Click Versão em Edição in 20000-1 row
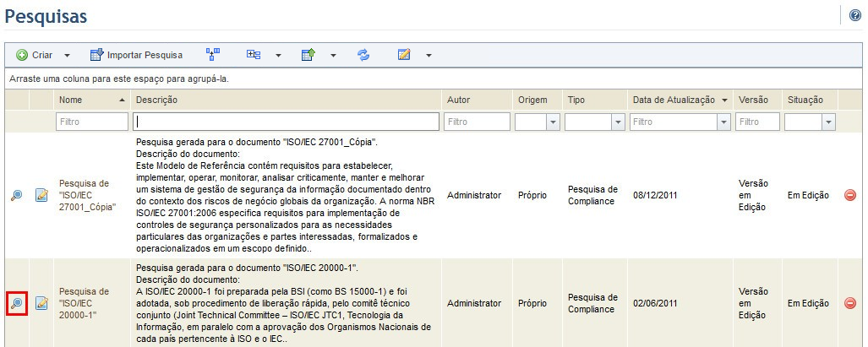 753,303
